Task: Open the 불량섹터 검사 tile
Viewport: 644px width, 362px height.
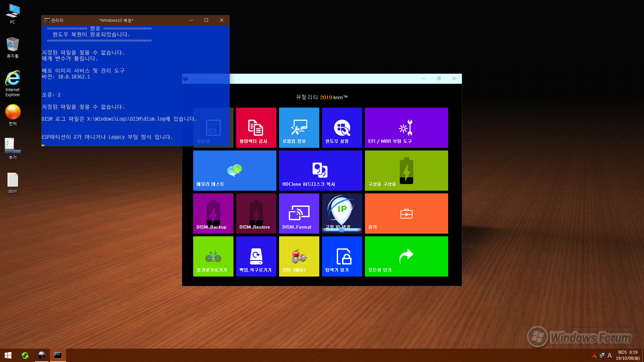Action: tap(256, 127)
